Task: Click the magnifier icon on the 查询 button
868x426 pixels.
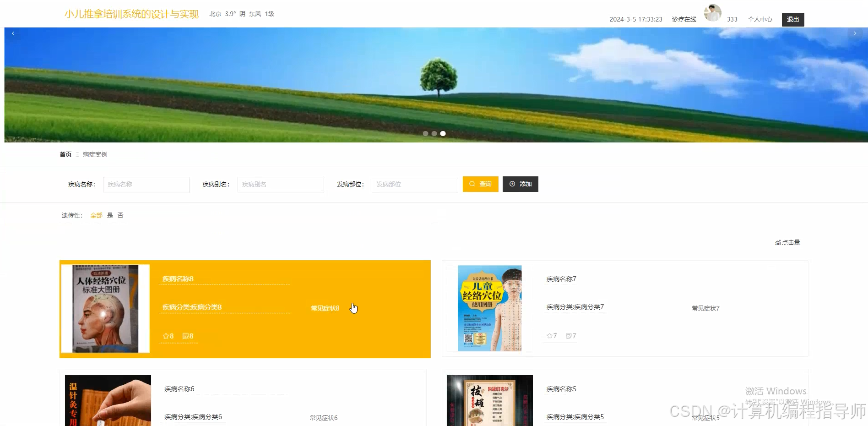Action: click(x=472, y=184)
